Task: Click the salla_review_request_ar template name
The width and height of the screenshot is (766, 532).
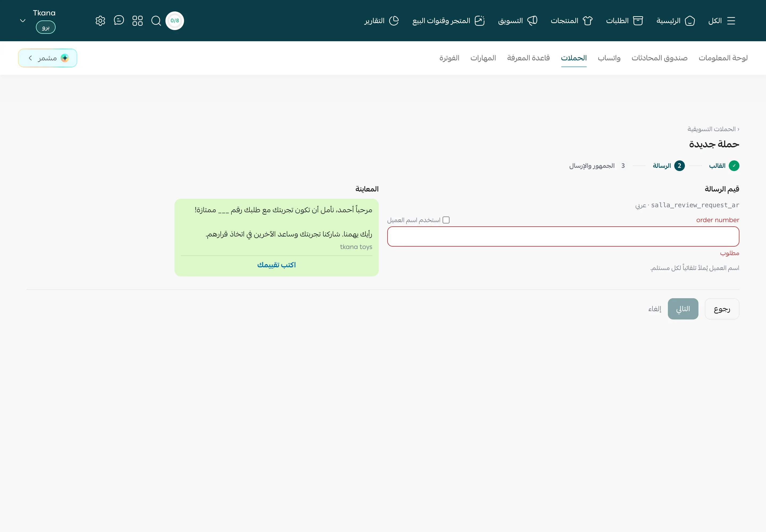Action: (695, 205)
